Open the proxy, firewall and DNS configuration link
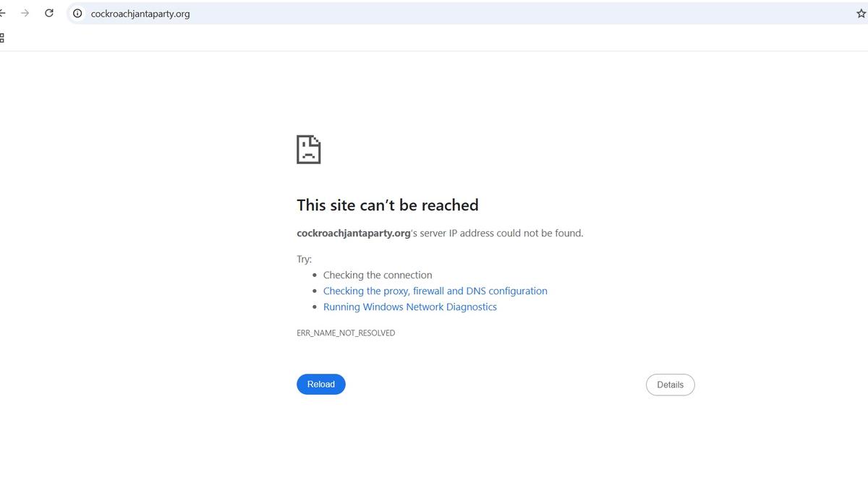868x488 pixels. coord(435,291)
